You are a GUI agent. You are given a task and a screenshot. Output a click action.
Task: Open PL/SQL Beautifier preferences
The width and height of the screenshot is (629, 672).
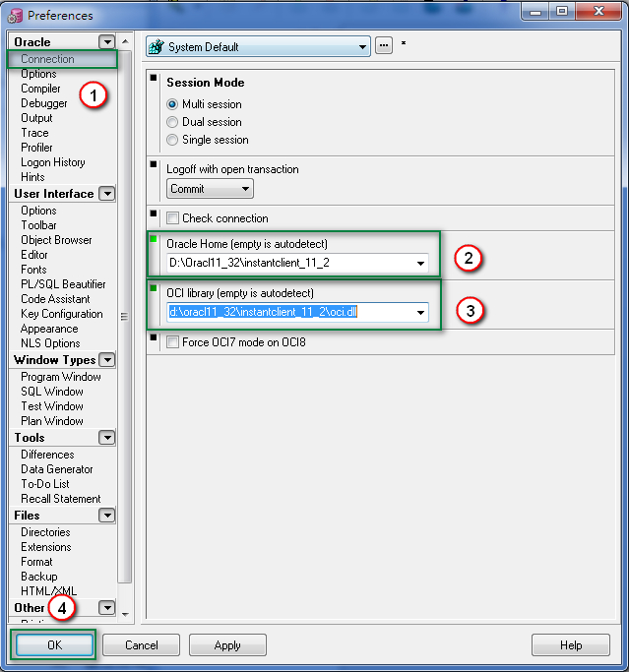pyautogui.click(x=63, y=284)
